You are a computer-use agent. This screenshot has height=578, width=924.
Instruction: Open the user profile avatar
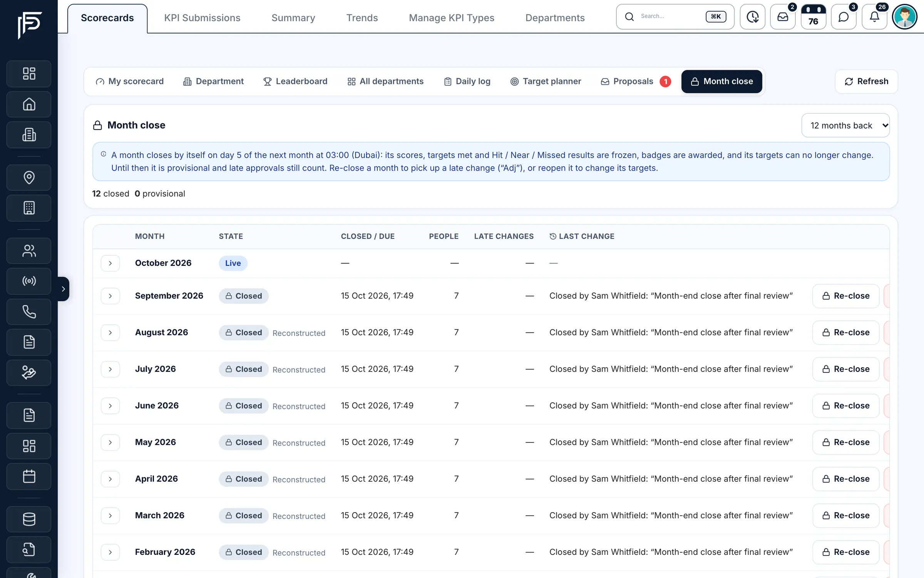pos(904,17)
